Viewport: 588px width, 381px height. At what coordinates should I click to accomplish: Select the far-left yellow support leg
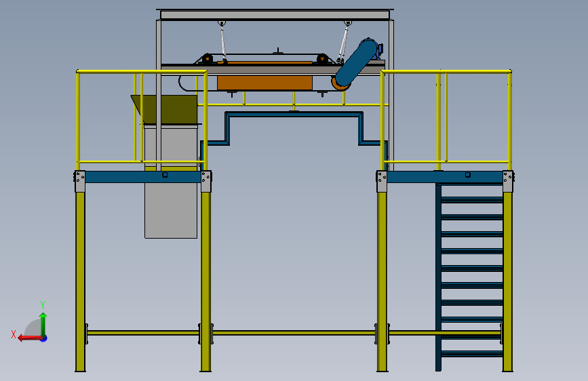(x=80, y=281)
